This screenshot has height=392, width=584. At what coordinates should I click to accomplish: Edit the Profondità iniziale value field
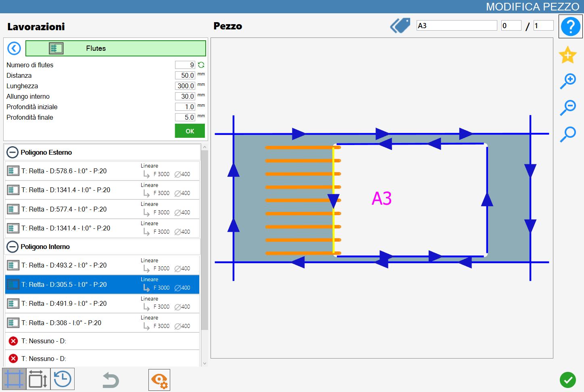185,107
